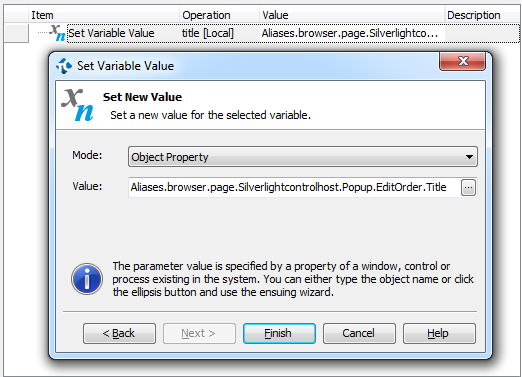This screenshot has width=522, height=377.
Task: Click the dialog title bar application icon
Action: pyautogui.click(x=64, y=66)
